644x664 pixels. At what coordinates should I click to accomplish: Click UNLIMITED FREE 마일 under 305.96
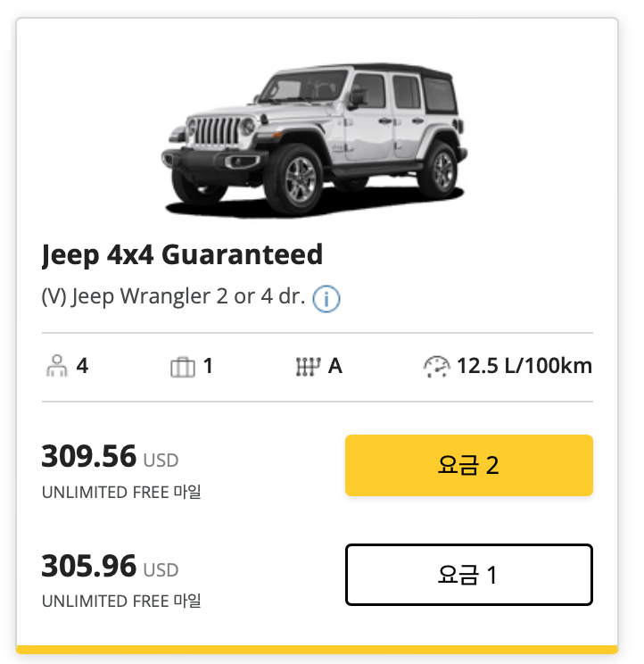tap(121, 601)
